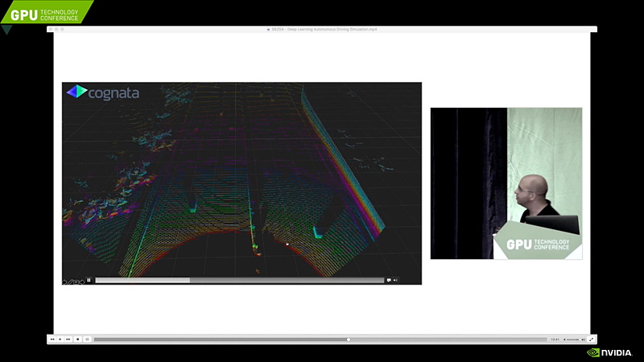Click the outer player's seek bar handle
Viewport: 644px width, 362px height.
[x=349, y=339]
